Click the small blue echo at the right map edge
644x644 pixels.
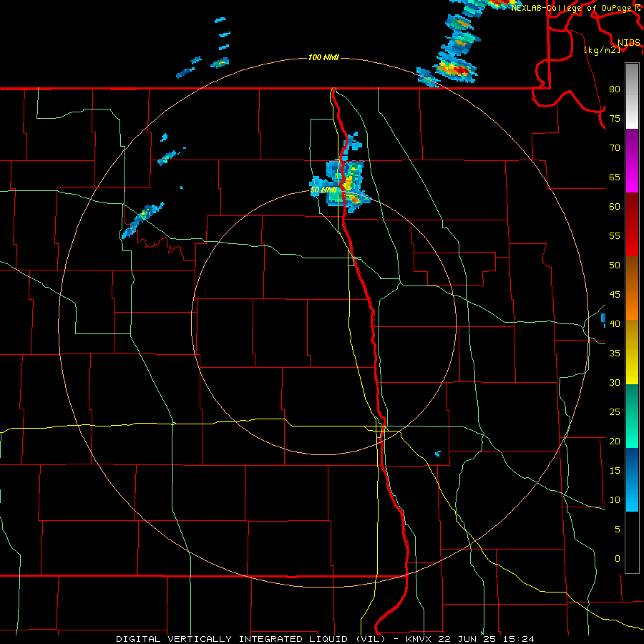coord(603,320)
